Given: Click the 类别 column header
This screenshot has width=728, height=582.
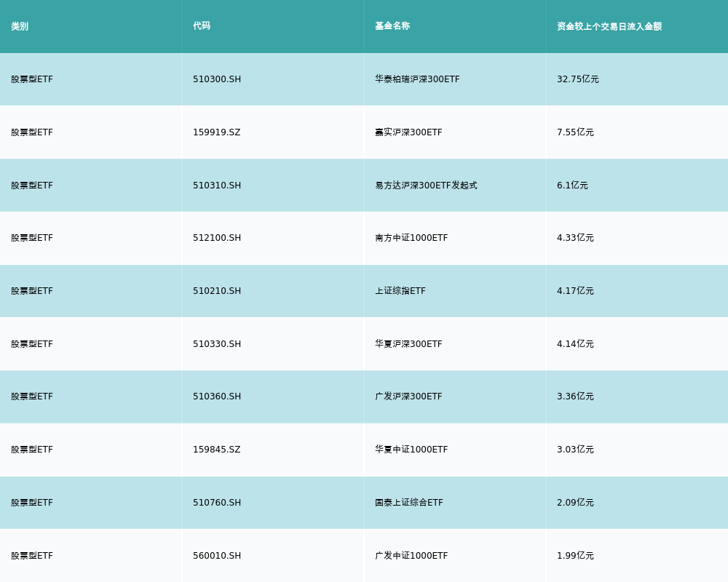Looking at the screenshot, I should click(20, 26).
